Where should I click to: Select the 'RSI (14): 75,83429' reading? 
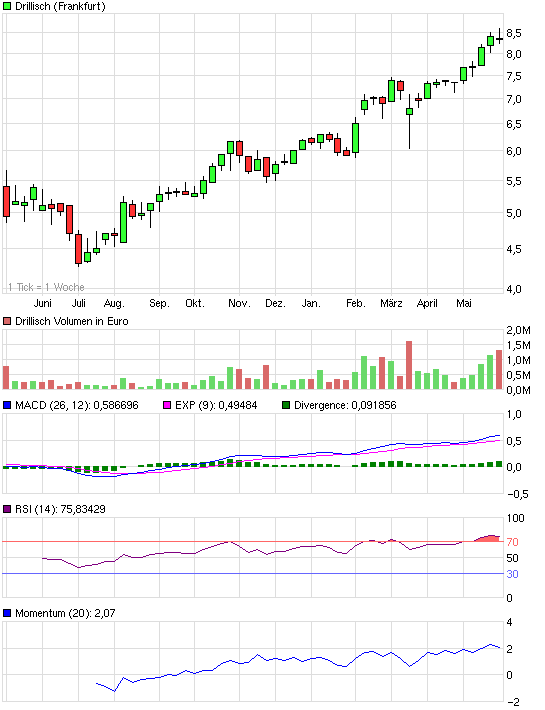[60, 509]
